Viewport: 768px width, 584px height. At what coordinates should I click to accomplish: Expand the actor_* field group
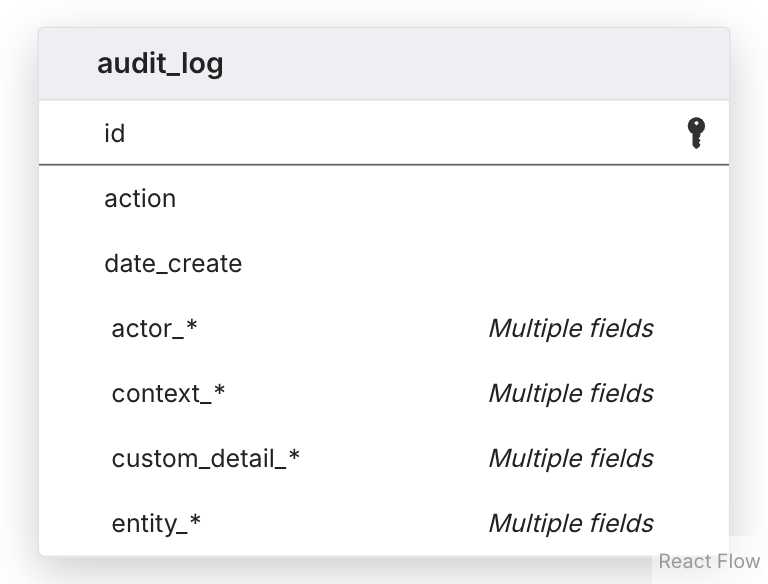coord(155,328)
